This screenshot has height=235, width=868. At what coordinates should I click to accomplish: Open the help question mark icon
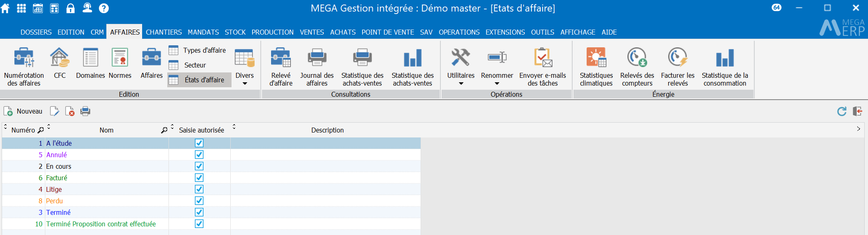pyautogui.click(x=104, y=8)
